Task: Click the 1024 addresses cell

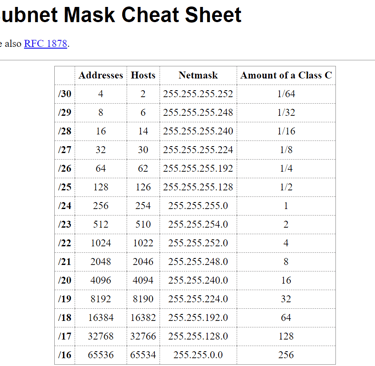Action: [101, 243]
